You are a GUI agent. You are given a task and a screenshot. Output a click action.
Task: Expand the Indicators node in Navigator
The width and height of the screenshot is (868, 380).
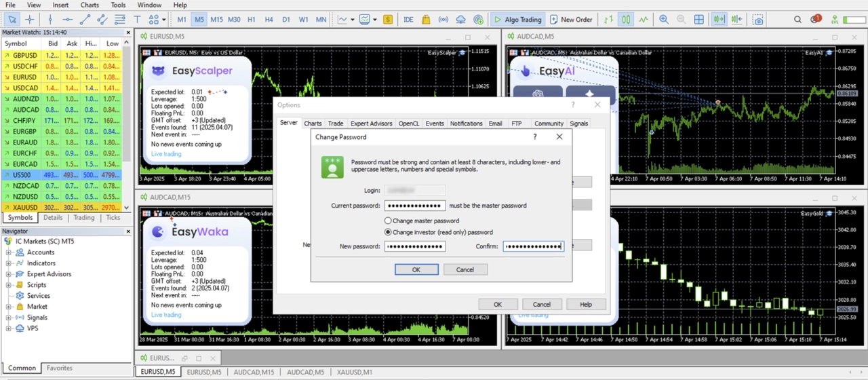pyautogui.click(x=9, y=263)
